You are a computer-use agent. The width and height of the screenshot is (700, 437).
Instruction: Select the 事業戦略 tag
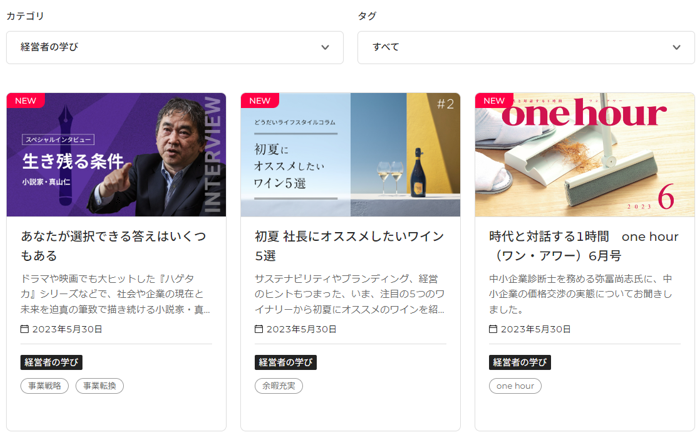[45, 386]
